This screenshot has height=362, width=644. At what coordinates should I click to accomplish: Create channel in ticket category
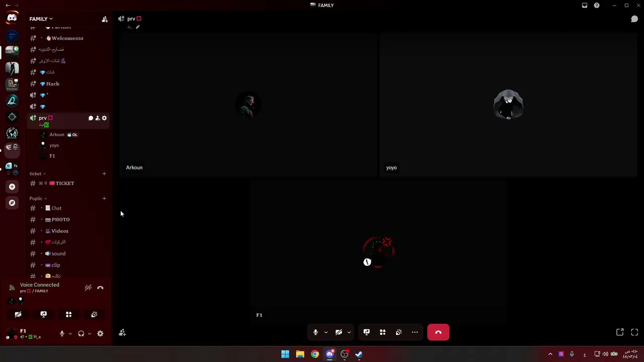(104, 174)
